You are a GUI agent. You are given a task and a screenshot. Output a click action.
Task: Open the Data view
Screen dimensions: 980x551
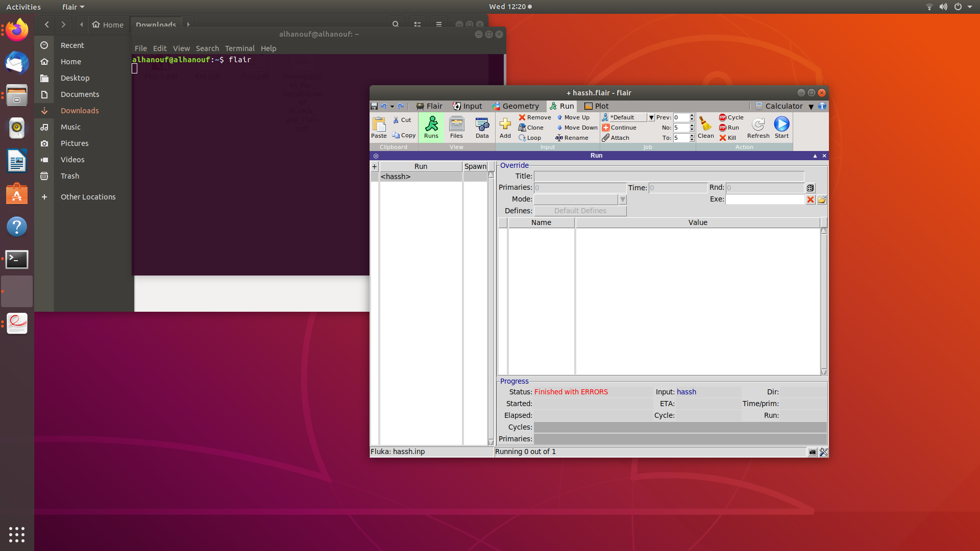point(482,127)
